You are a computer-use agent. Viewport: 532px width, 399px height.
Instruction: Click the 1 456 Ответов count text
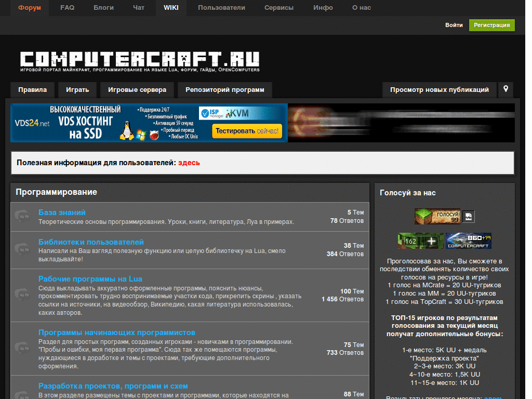point(343,299)
